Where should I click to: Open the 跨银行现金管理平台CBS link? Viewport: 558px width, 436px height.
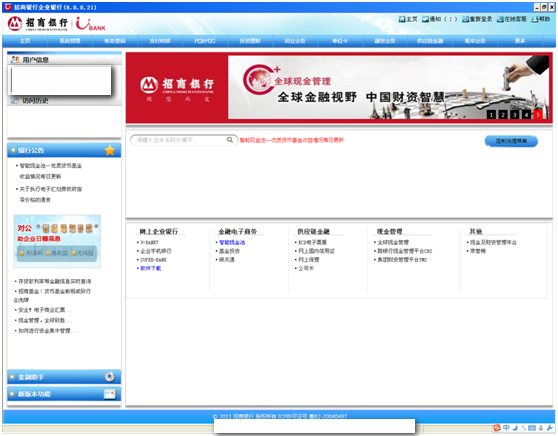(x=405, y=251)
